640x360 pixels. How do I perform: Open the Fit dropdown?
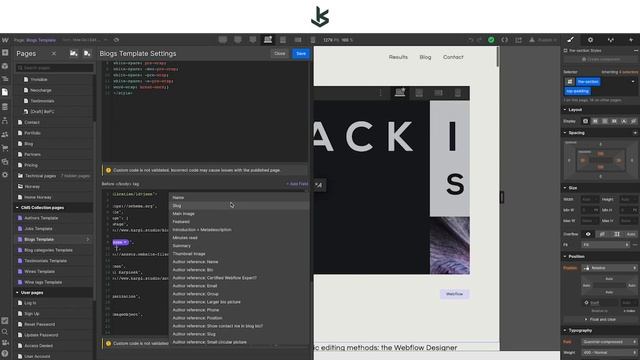tap(605, 245)
